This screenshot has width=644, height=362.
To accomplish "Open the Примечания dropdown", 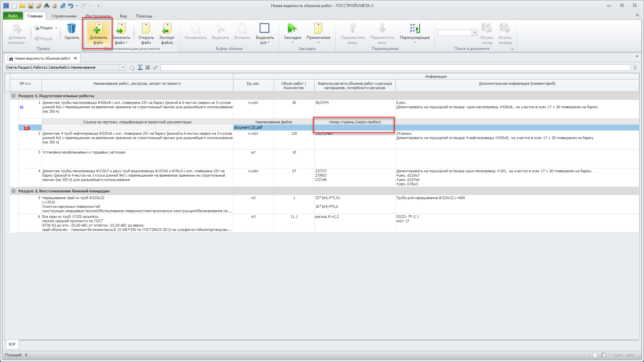I will (318, 43).
